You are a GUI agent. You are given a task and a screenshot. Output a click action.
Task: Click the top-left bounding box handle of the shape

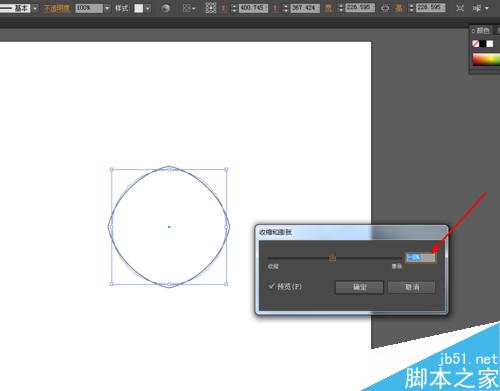(112, 169)
